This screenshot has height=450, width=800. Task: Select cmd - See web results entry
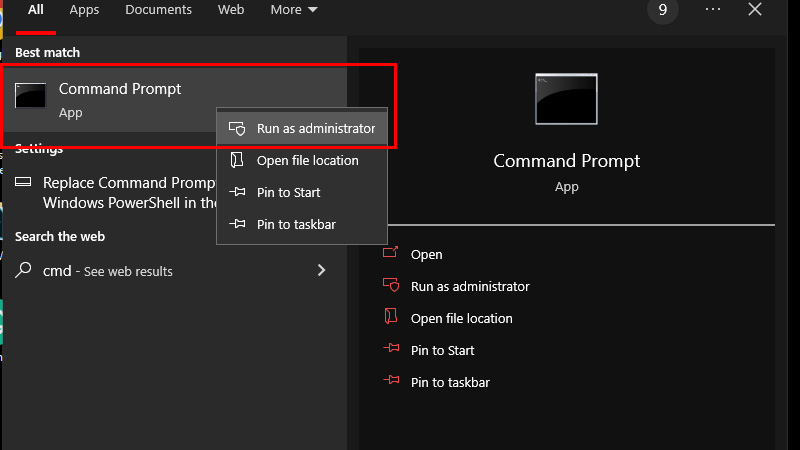[x=174, y=271]
